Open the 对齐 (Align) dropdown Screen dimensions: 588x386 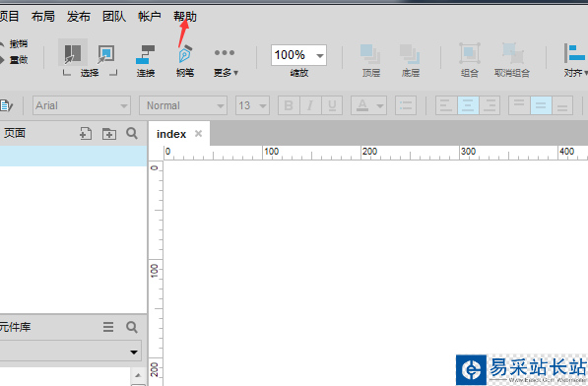point(575,61)
